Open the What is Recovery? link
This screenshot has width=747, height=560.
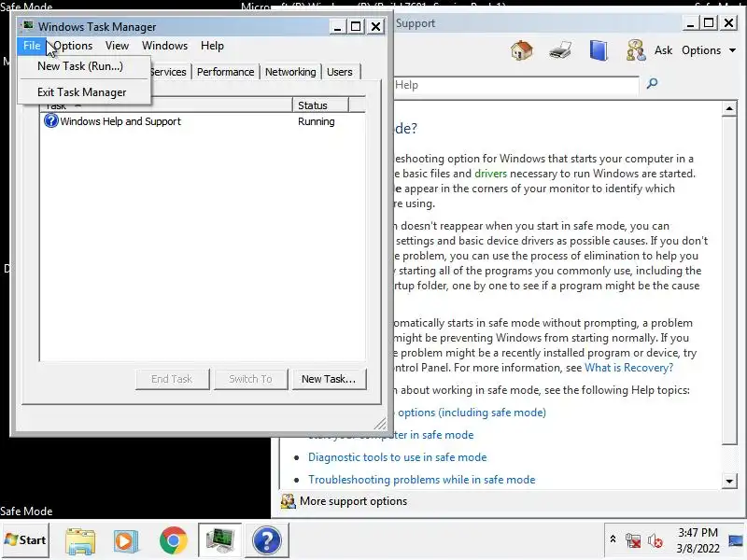628,368
